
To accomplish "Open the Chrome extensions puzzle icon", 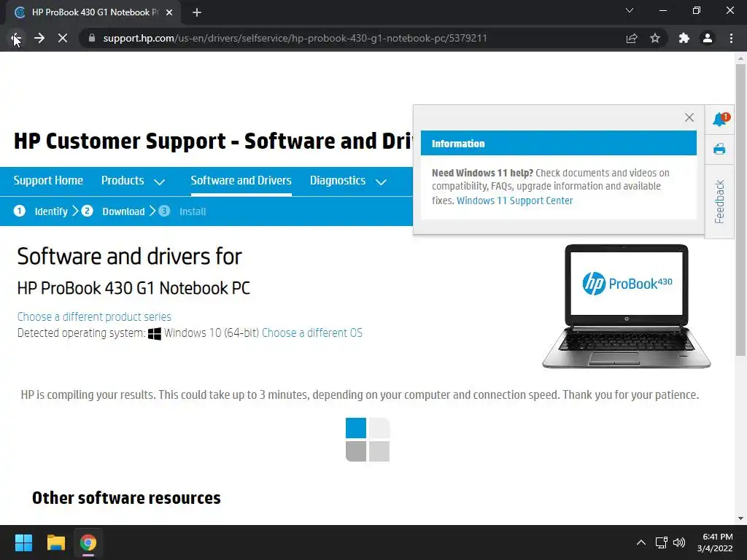I will coord(684,38).
